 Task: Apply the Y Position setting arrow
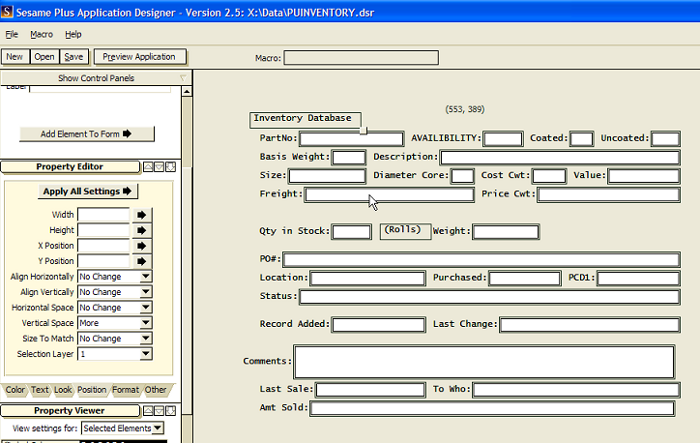(142, 261)
